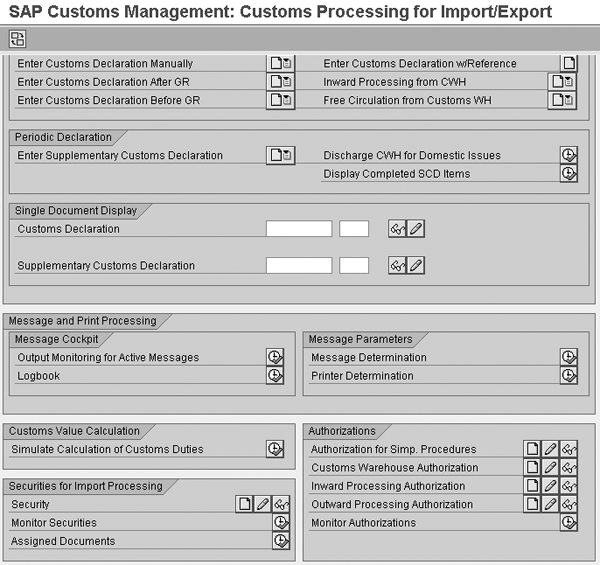600x565 pixels.
Task: Create entry for Enter Customs Declaration Manually
Action: (x=280, y=63)
